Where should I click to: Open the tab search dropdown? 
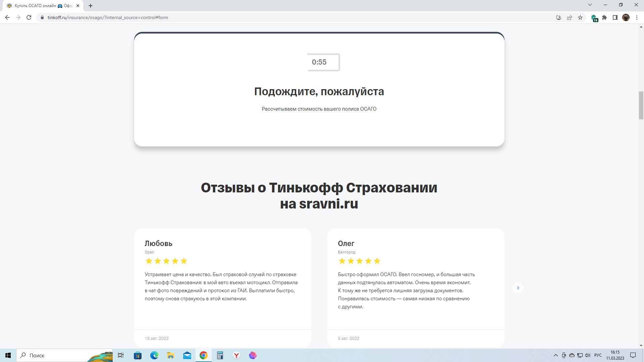[590, 5]
